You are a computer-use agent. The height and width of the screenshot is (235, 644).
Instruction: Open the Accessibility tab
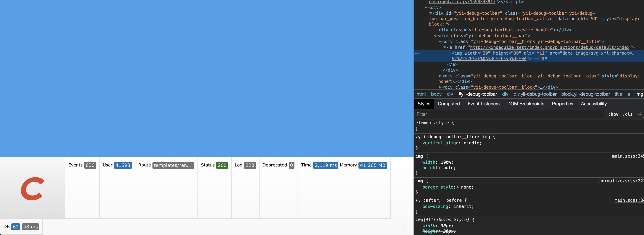pos(594,104)
